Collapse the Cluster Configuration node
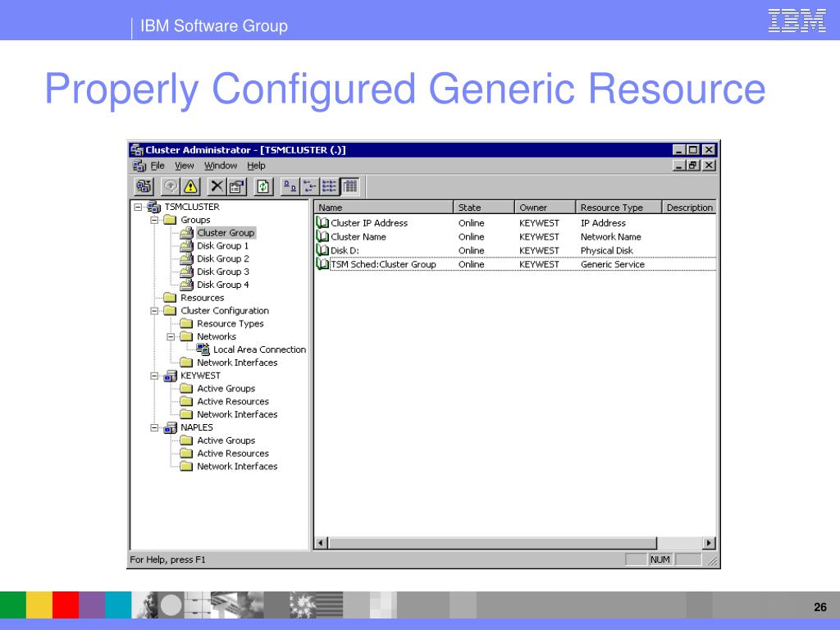 point(154,311)
